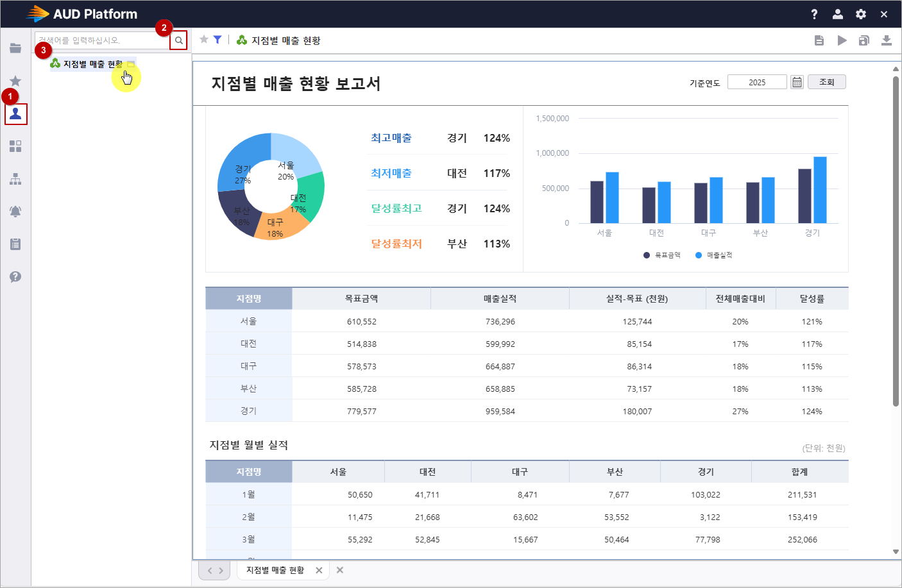Open the dashboard grid icon in sidebar
The width and height of the screenshot is (902, 588).
coord(15,146)
